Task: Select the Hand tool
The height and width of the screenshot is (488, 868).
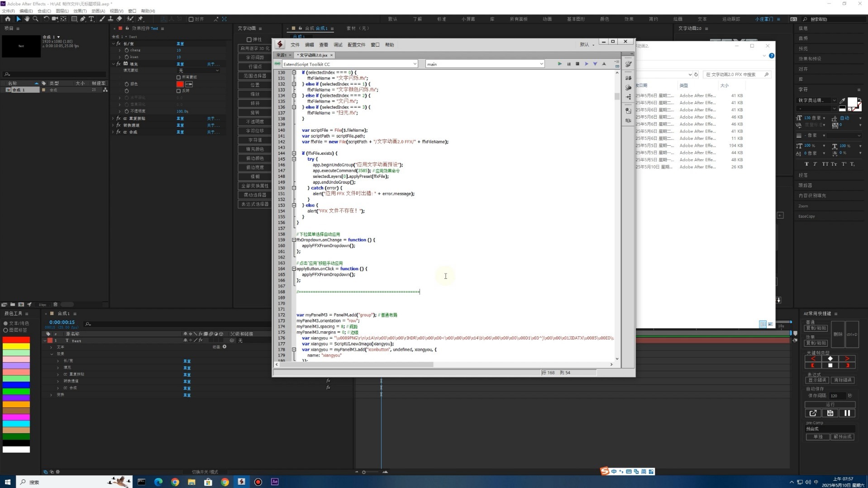Action: [27, 19]
